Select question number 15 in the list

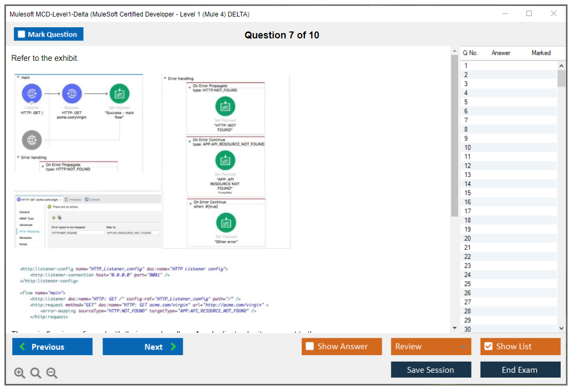tap(468, 193)
